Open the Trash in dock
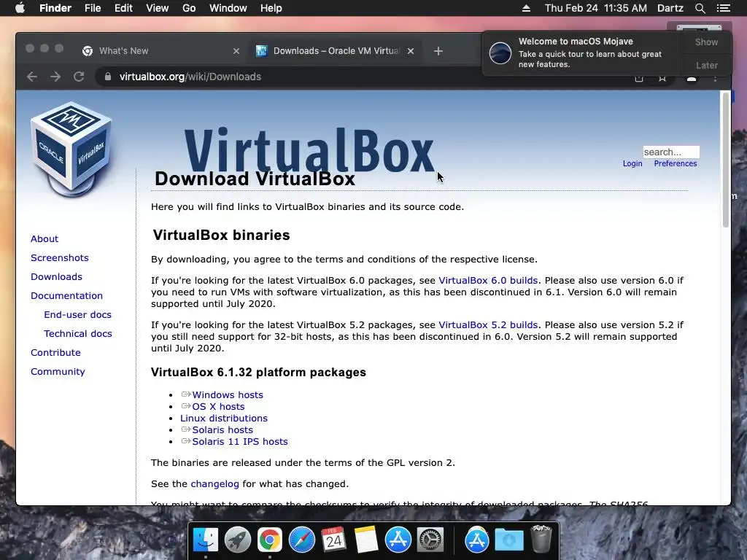 [541, 539]
